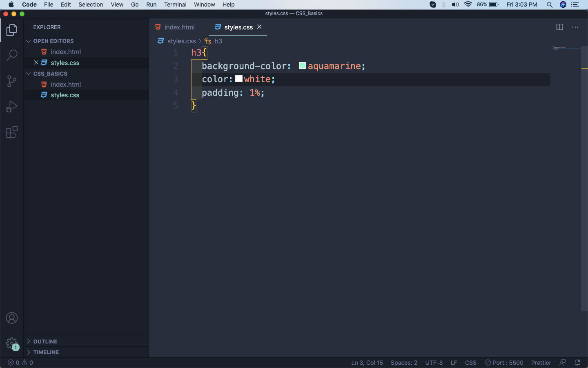588x368 pixels.
Task: Open Spotlight search in the menu bar
Action: point(550,4)
